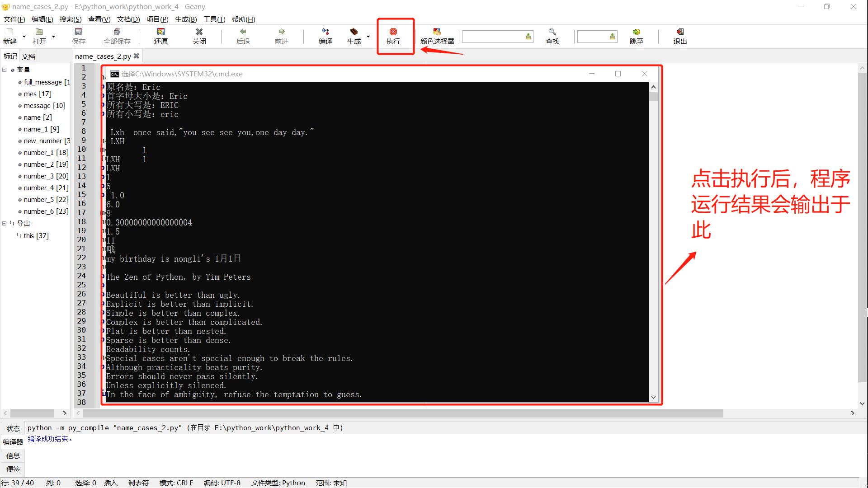Image resolution: width=868 pixels, height=488 pixels.
Task: Select number_6 [23] in symbol tree
Action: pyautogui.click(x=46, y=211)
